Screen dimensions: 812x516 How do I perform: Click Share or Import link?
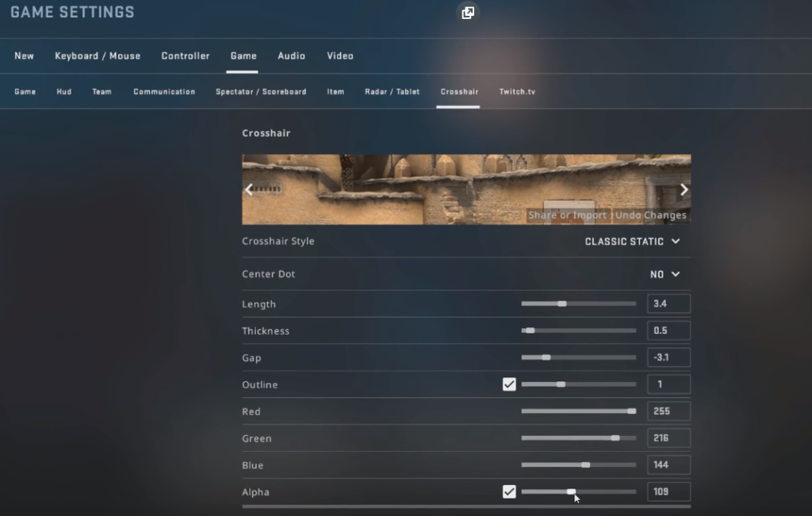click(x=567, y=215)
